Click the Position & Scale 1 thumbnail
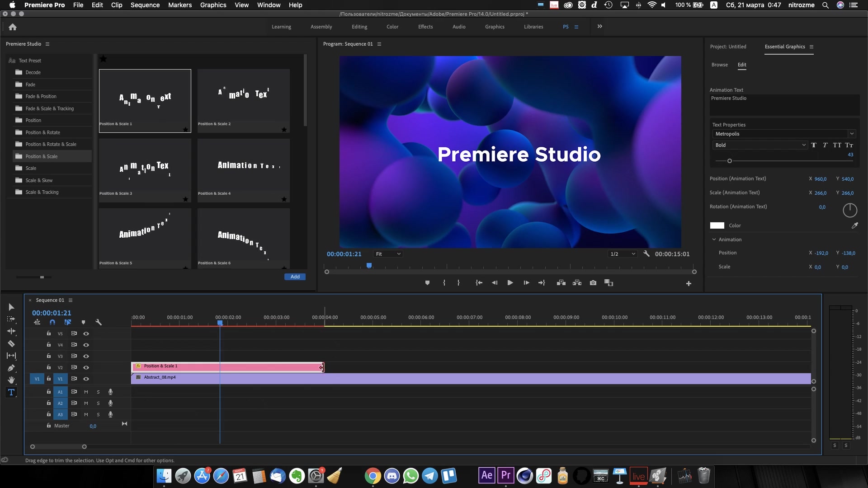Viewport: 868px width, 488px height. [145, 97]
